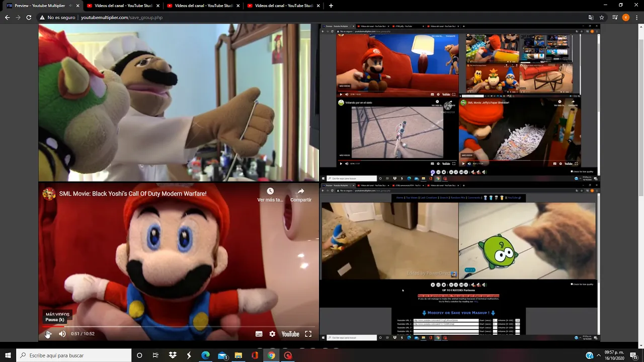
Task: Switch to fourth Videos del canal tab
Action: [x=283, y=6]
